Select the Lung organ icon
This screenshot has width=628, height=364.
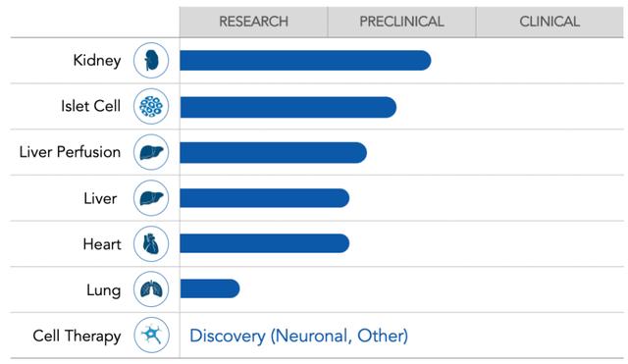coord(151,289)
